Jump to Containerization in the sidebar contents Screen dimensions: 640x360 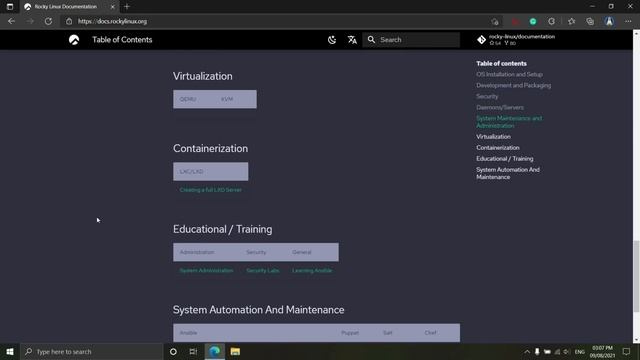(x=498, y=148)
